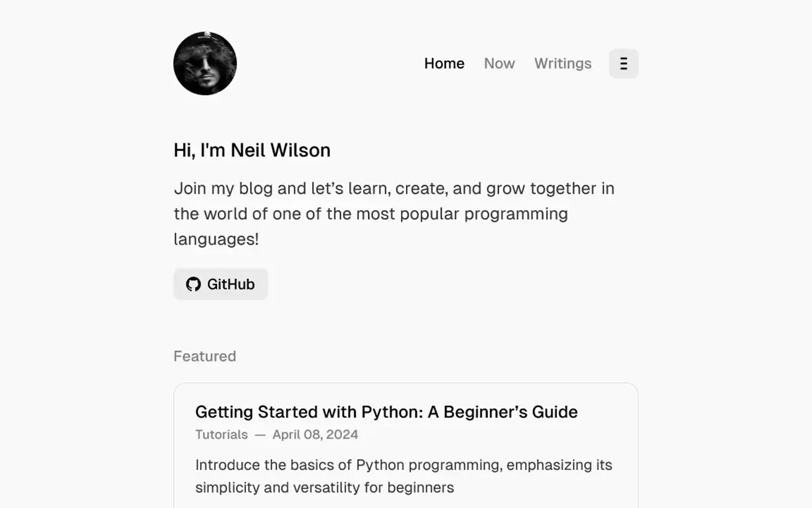Viewport: 812px width, 508px height.
Task: Click the line starting "the world of one"
Action: [x=370, y=214]
